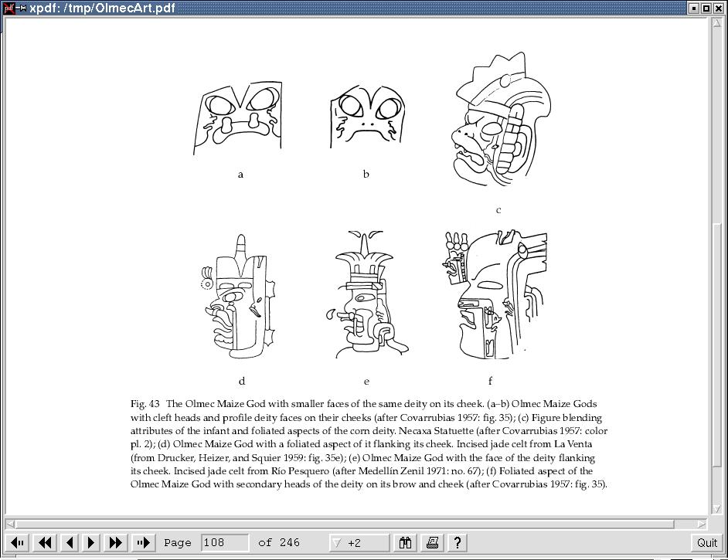Quit xpdf
The height and width of the screenshot is (560, 728).
tap(706, 542)
